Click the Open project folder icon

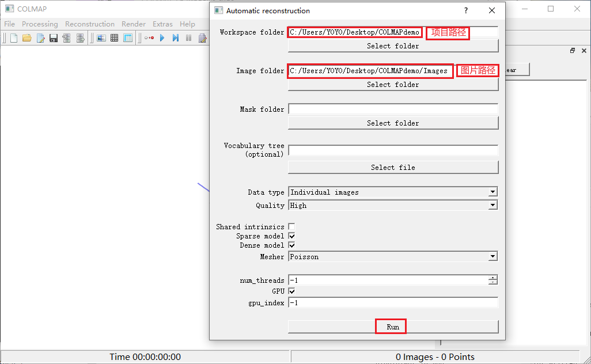[x=27, y=37]
